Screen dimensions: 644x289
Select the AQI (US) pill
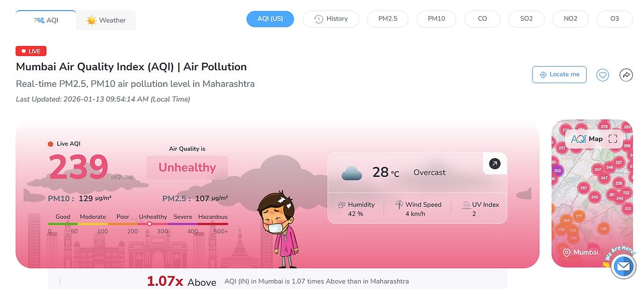(270, 19)
